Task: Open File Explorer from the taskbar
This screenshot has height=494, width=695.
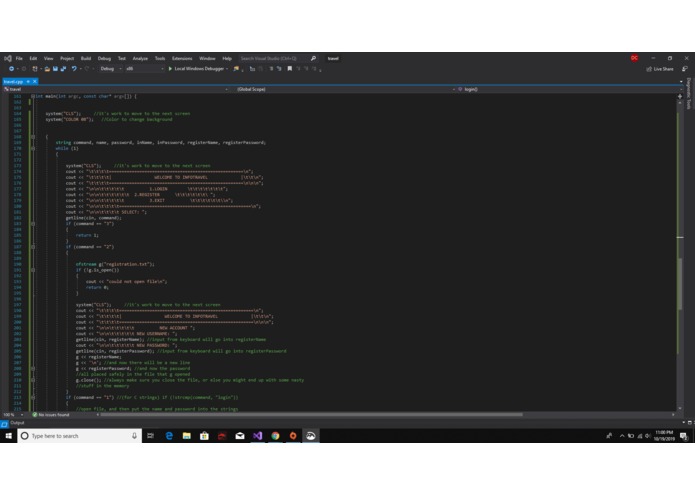Action: [x=187, y=436]
